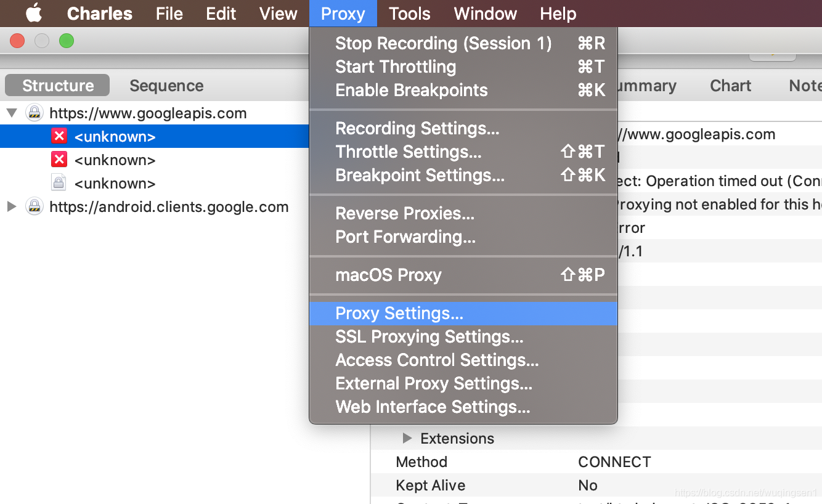The image size is (822, 504).
Task: Open the Apple menu
Action: pos(35,13)
